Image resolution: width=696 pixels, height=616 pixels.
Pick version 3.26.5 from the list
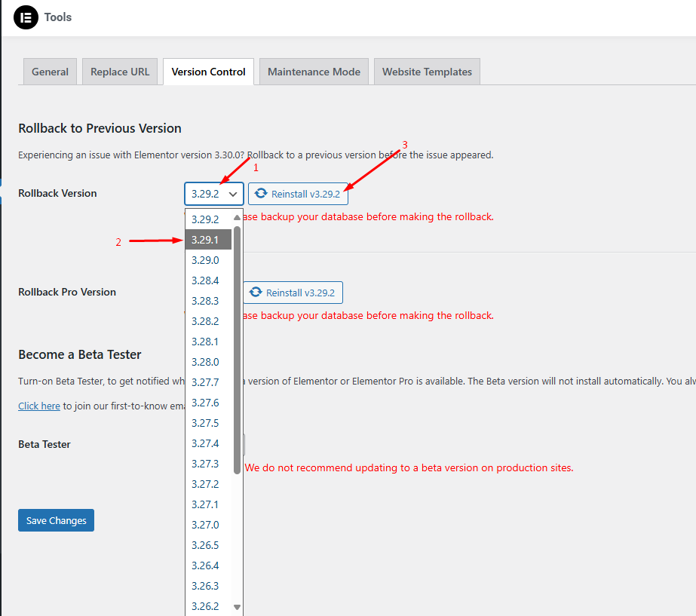(x=209, y=545)
